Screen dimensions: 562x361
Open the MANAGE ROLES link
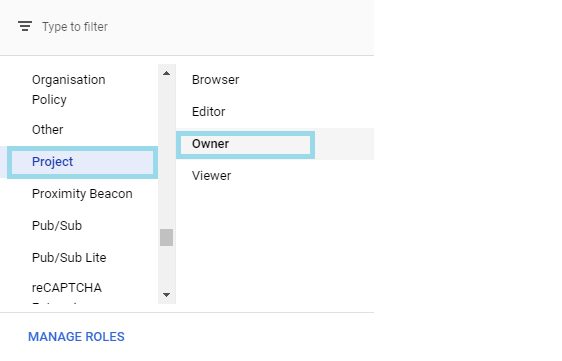[76, 337]
